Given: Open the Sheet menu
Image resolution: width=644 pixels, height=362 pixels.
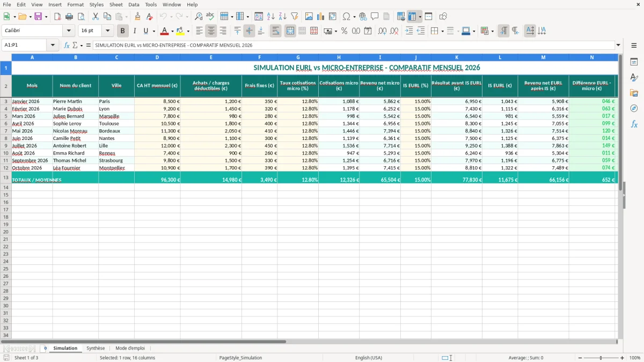Looking at the screenshot, I should tap(116, 4).
